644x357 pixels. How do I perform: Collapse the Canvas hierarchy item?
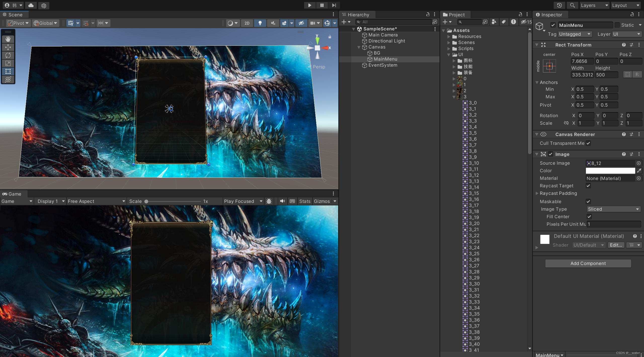click(x=359, y=47)
